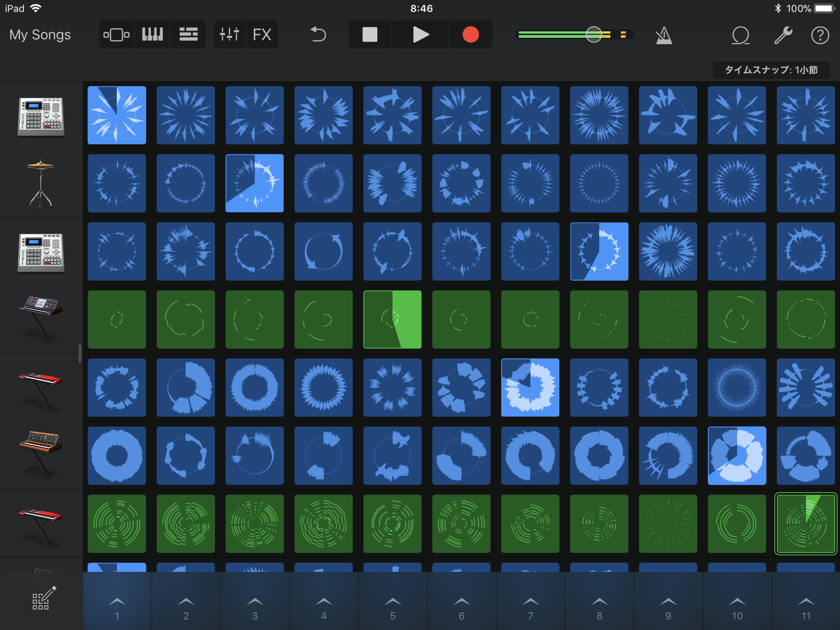840x630 pixels.
Task: Play first-row drum loop in column 8
Action: pos(599,115)
